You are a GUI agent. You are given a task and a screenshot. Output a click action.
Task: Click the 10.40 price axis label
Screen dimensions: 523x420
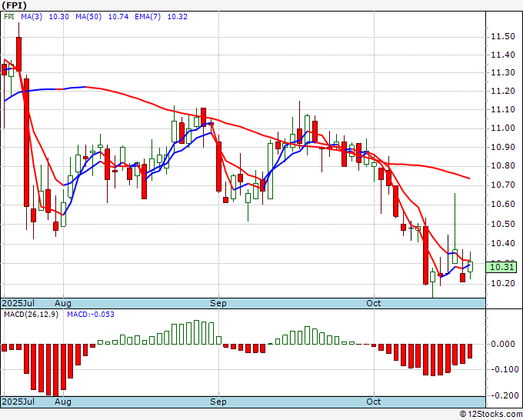pyautogui.click(x=503, y=244)
